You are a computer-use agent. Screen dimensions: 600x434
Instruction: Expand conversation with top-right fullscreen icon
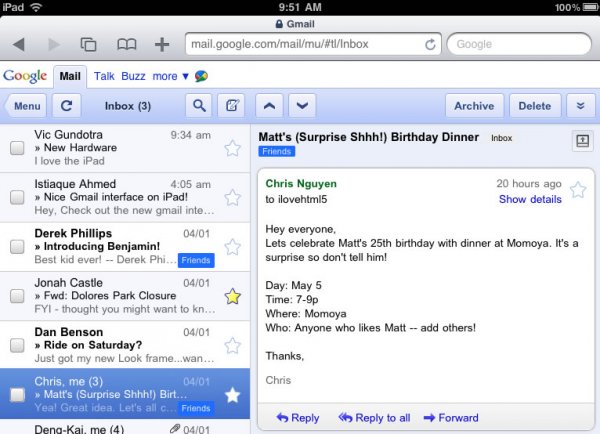point(582,141)
